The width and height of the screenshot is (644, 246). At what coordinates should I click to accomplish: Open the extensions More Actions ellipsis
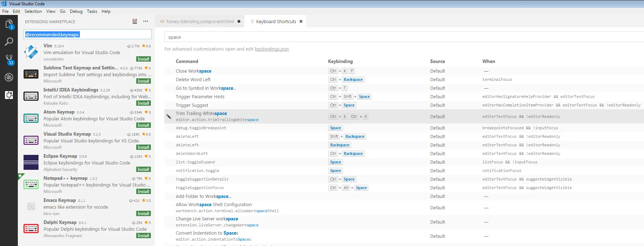pyautogui.click(x=145, y=21)
